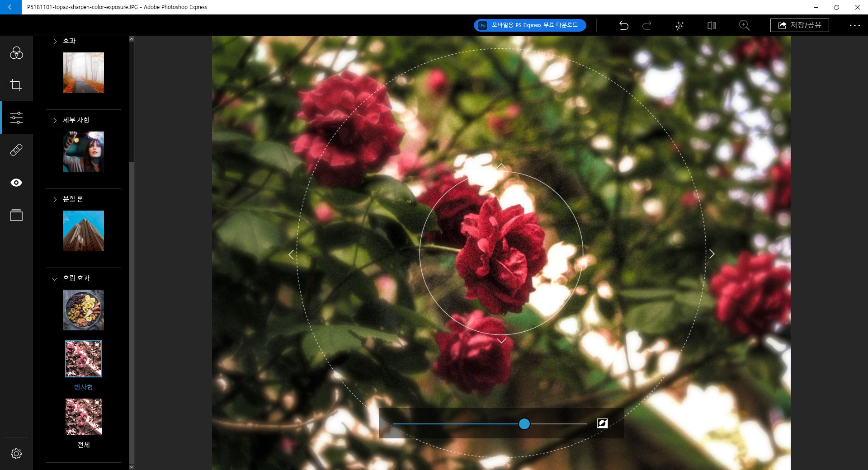The height and width of the screenshot is (470, 868).
Task: Open settings gear in sidebar
Action: [x=16, y=454]
